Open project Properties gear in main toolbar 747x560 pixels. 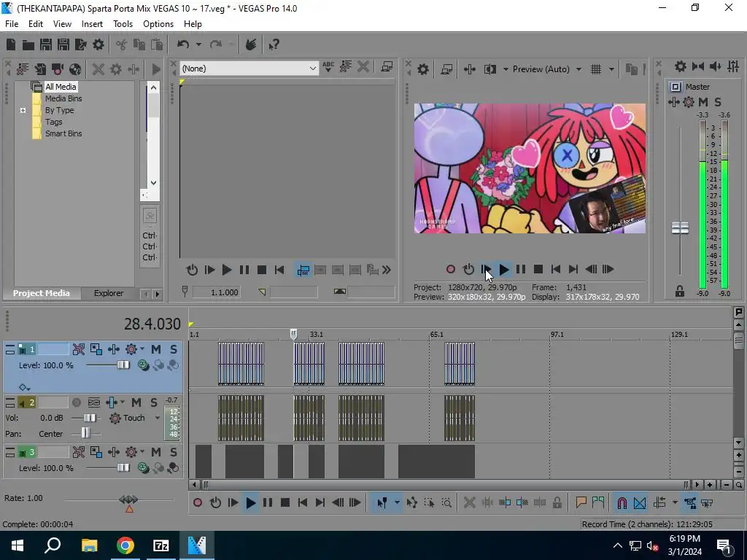(x=98, y=44)
